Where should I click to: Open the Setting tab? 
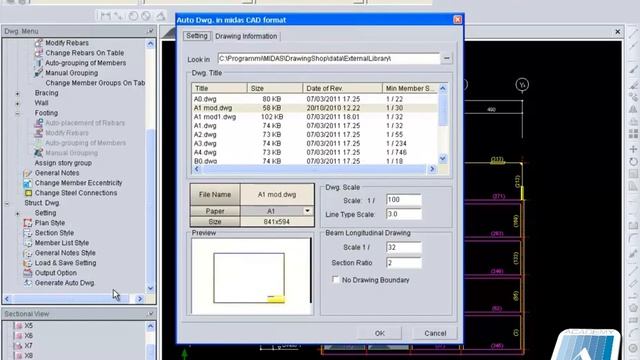(x=197, y=36)
